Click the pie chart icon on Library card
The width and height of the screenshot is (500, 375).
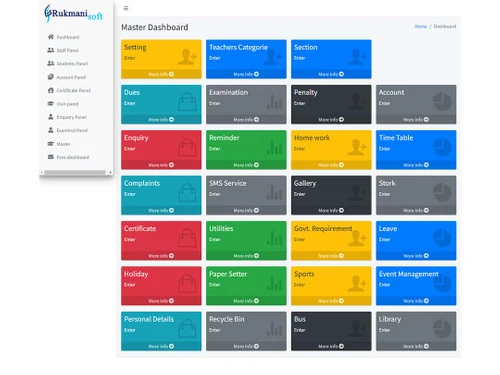click(x=442, y=328)
